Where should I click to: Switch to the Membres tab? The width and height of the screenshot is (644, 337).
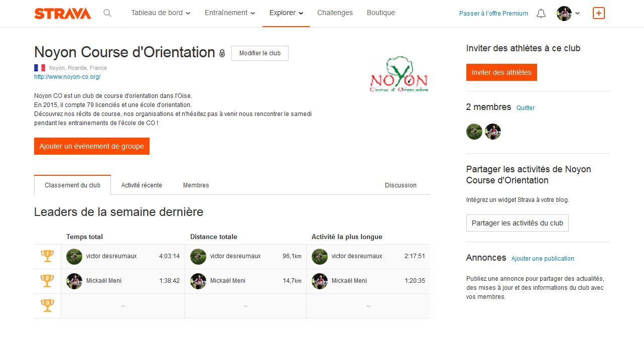(x=196, y=185)
